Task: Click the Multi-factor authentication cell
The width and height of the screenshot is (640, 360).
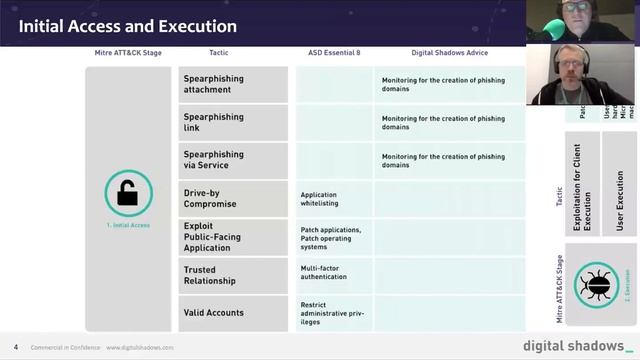Action: tap(334, 276)
